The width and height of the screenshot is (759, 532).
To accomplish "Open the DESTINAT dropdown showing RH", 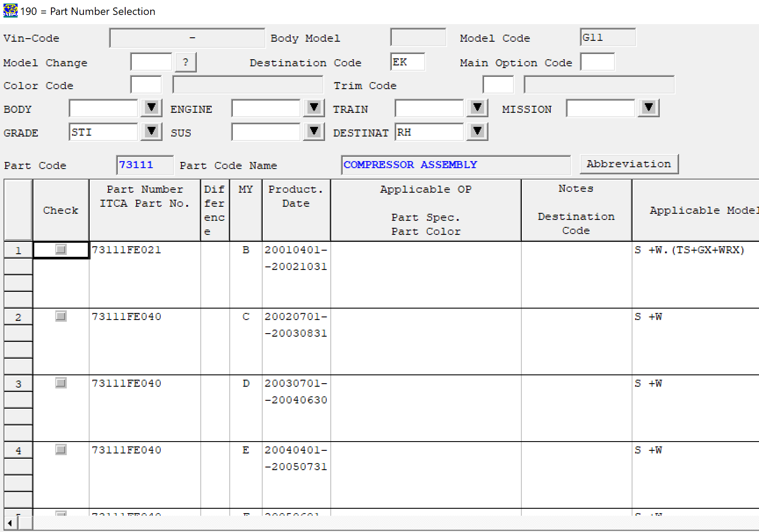I will (477, 132).
